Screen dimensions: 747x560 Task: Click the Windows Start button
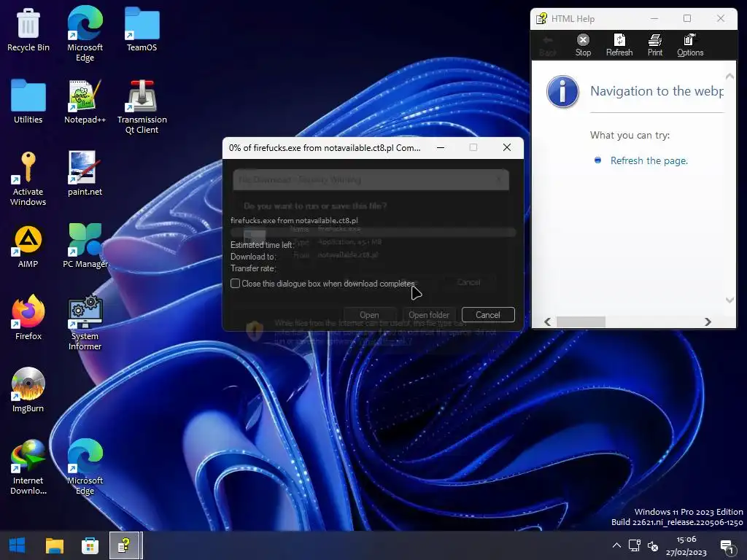pos(18,545)
